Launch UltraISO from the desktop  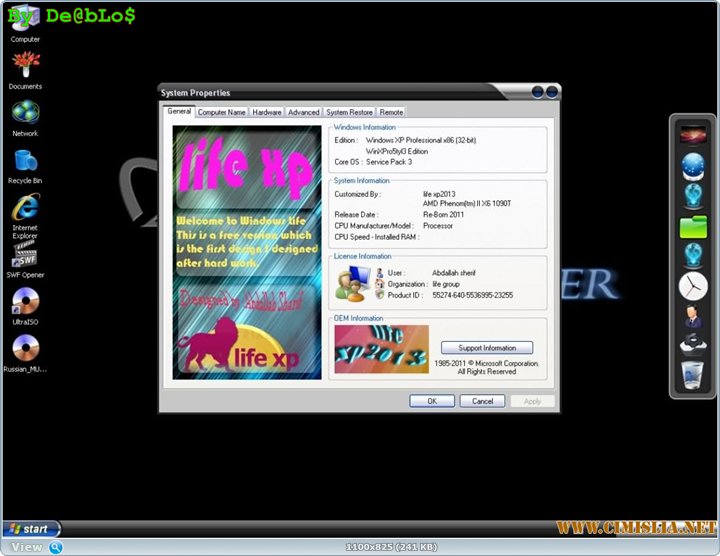point(25,302)
